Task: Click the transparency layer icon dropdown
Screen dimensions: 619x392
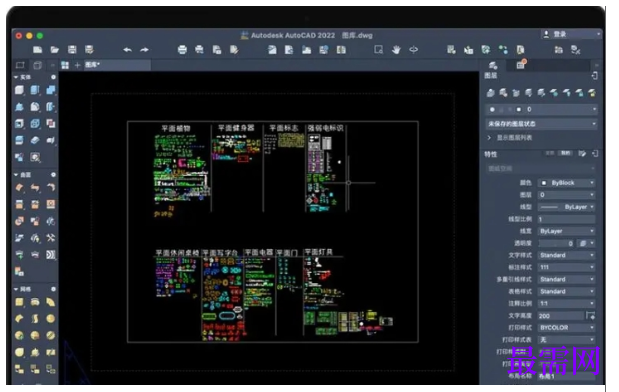Action: [x=586, y=244]
